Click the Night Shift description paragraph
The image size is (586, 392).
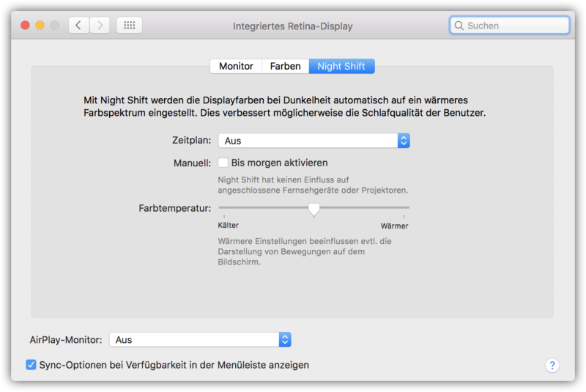284,106
